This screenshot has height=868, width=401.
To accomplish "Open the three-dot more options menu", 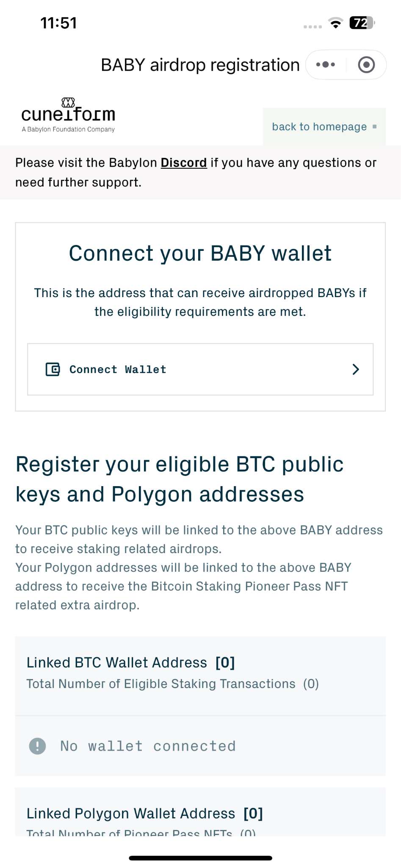I will point(326,64).
